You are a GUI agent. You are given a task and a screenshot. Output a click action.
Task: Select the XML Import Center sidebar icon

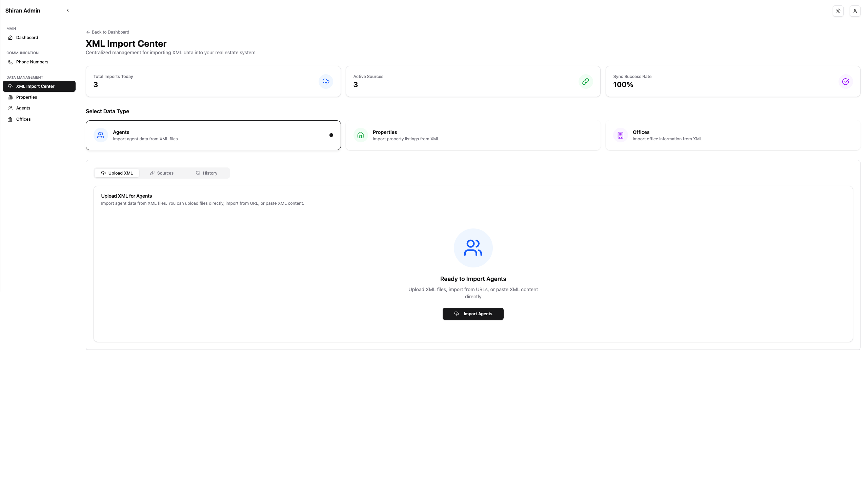pos(10,86)
